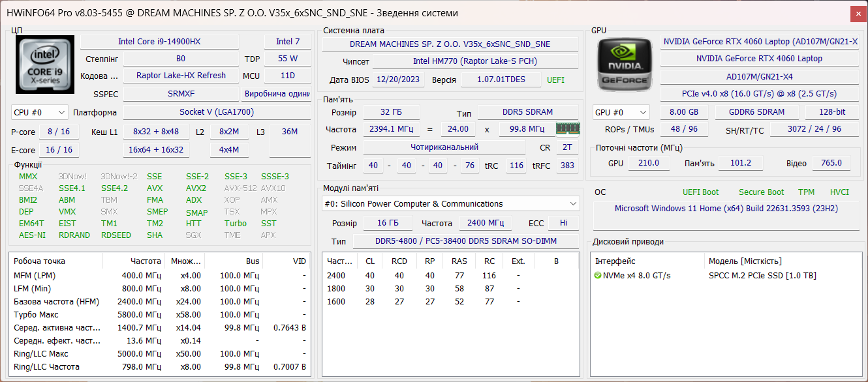Click the green checkmark beside NVMe x4
The width and height of the screenshot is (868, 382).
tap(598, 276)
